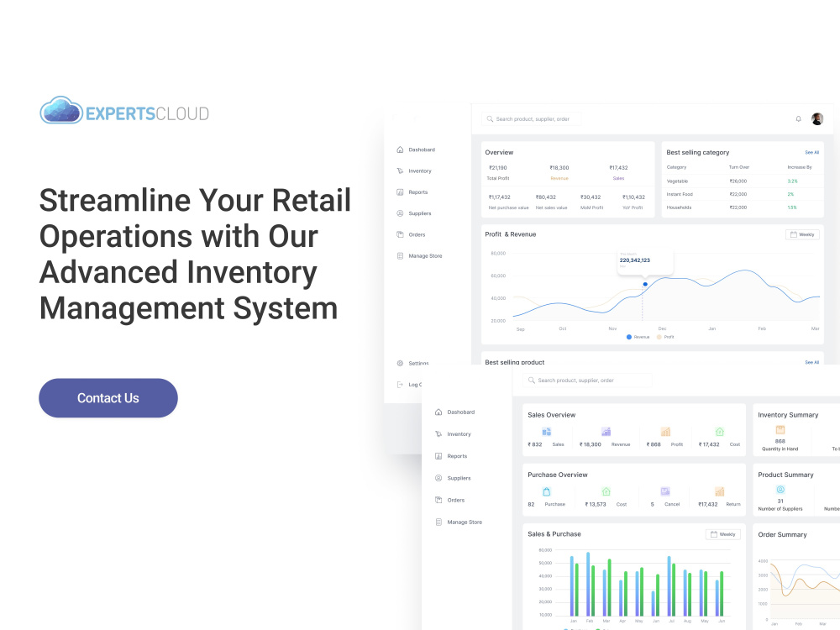Click the box icon beside upper Orders
This screenshot has width=840, height=630.
tap(400, 234)
